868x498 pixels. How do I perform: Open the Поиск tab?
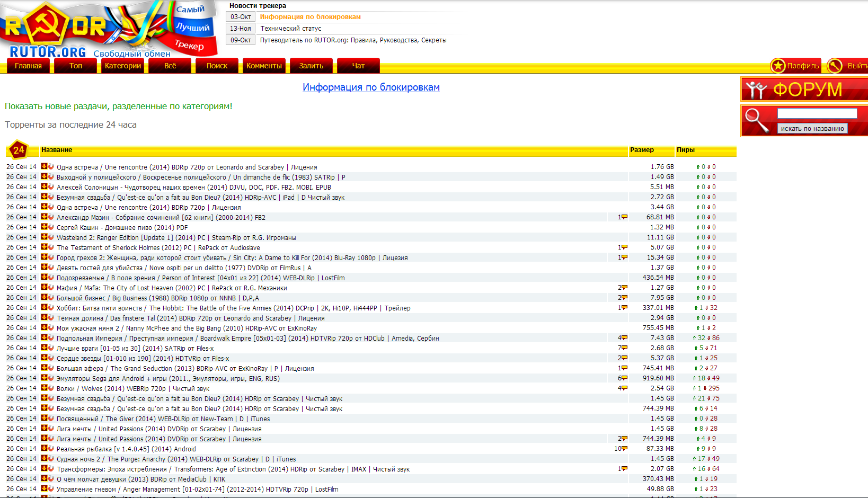pyautogui.click(x=217, y=66)
